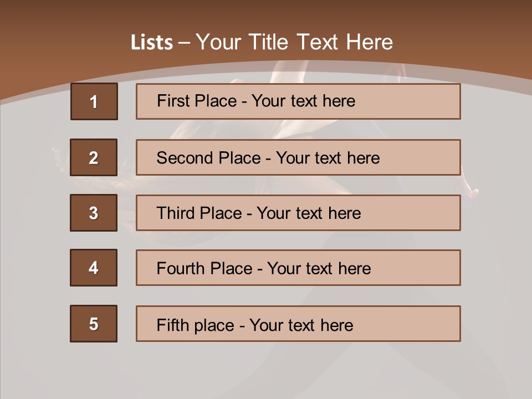Click the slide title text
This screenshot has width=532, height=399.
pos(262,42)
